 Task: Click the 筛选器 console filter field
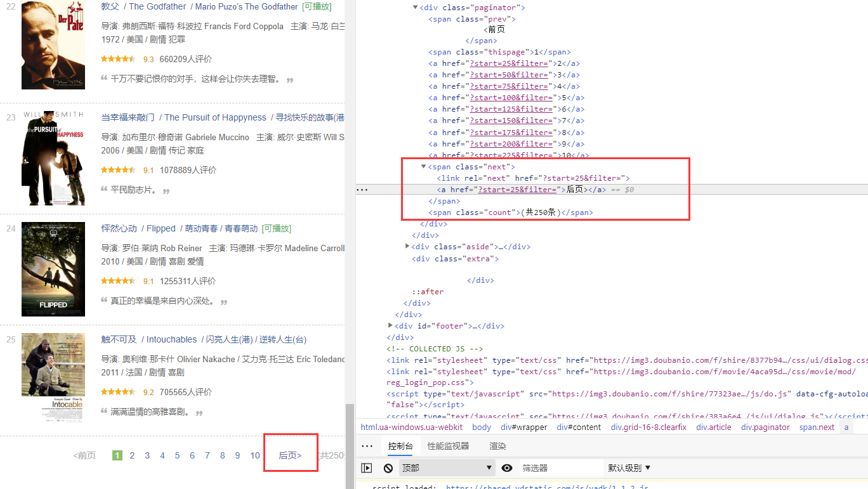(x=560, y=468)
